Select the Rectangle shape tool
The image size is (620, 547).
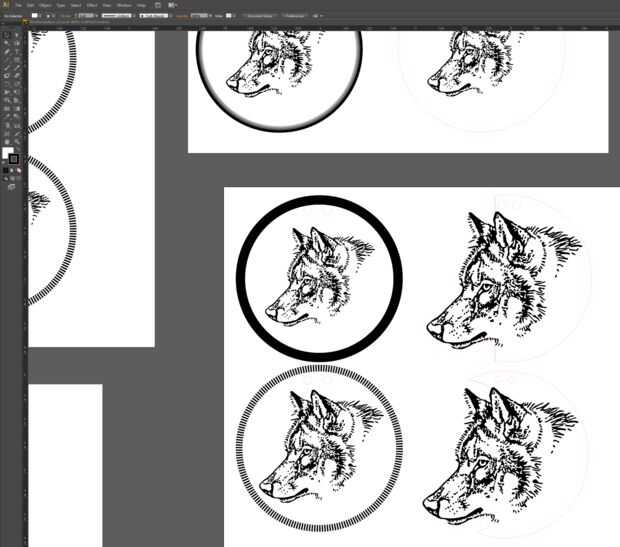pyautogui.click(x=17, y=60)
